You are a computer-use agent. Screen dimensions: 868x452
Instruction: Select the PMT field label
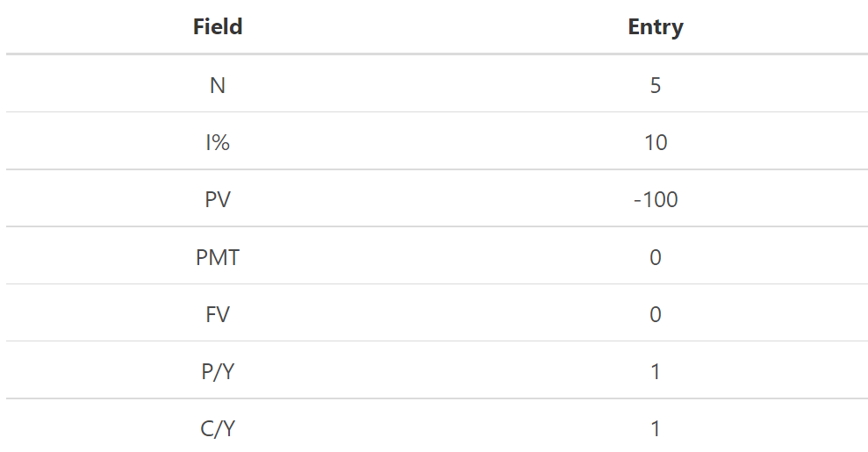click(218, 257)
